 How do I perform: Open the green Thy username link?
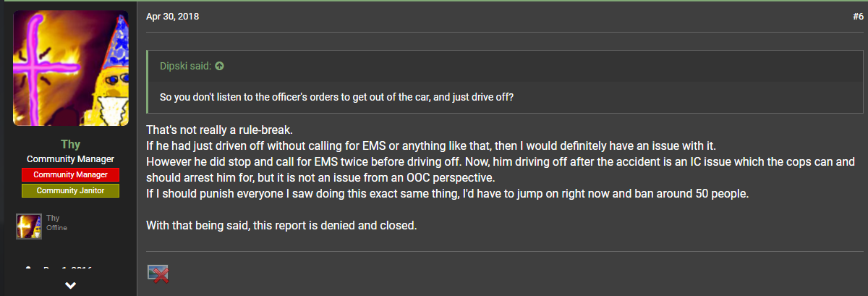tap(70, 145)
